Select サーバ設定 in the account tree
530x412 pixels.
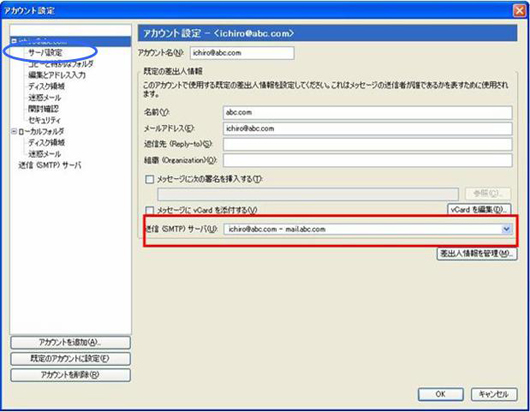[45, 52]
